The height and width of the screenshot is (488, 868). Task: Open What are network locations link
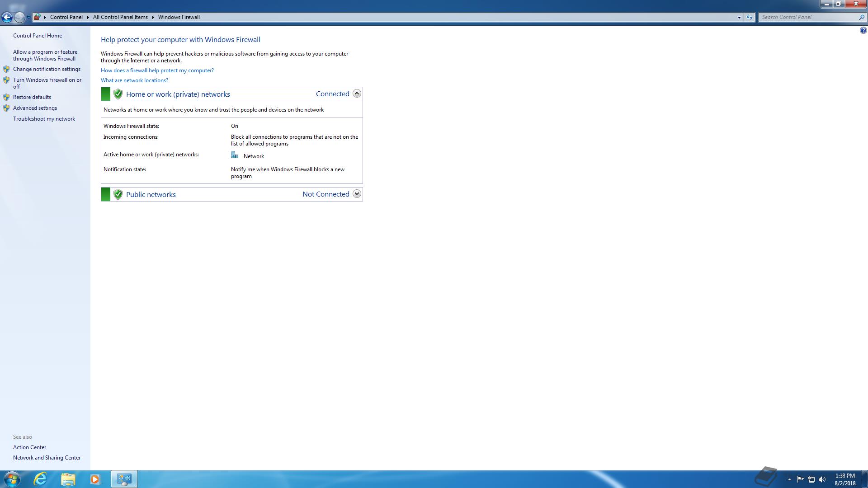click(x=134, y=80)
